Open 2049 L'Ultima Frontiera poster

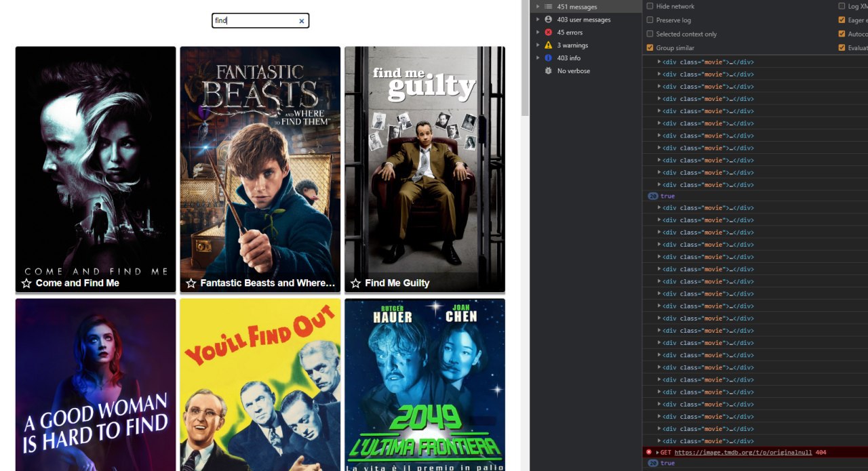[425, 385]
